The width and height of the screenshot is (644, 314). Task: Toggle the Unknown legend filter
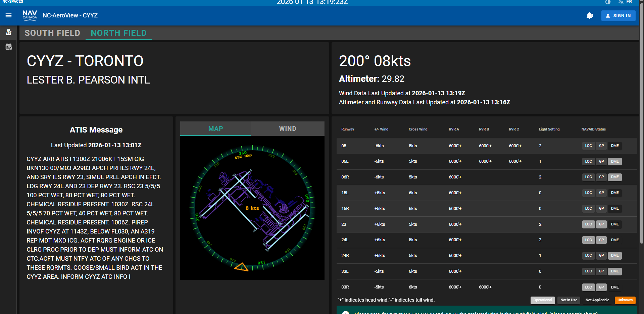[625, 300]
